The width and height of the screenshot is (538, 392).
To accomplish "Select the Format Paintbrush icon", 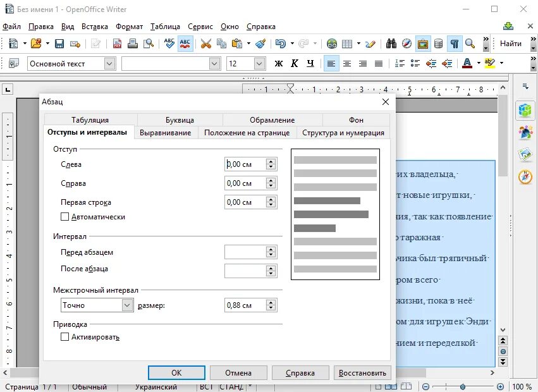I will tap(260, 44).
